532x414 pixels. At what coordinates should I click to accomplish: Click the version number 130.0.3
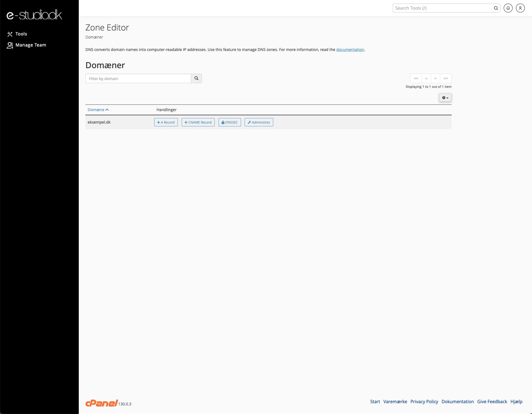[125, 404]
